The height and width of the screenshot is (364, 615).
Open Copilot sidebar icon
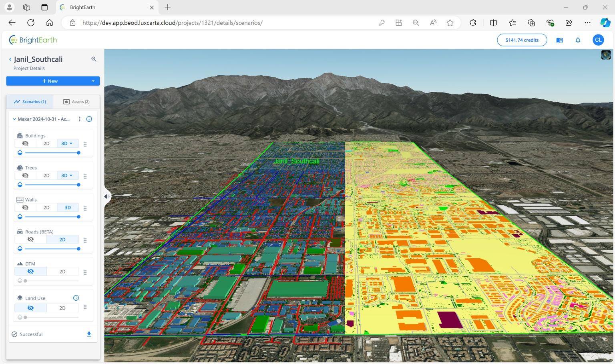pos(605,23)
